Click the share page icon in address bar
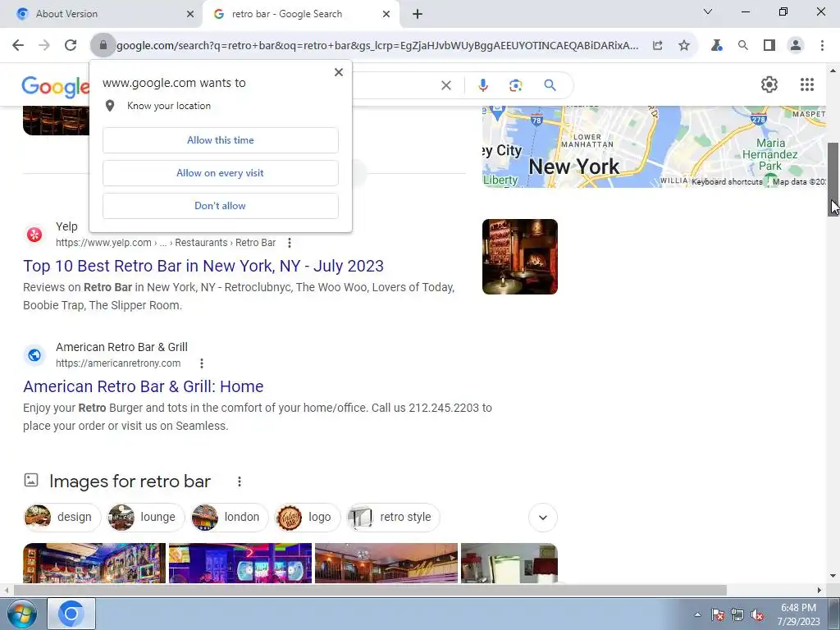 click(x=657, y=46)
